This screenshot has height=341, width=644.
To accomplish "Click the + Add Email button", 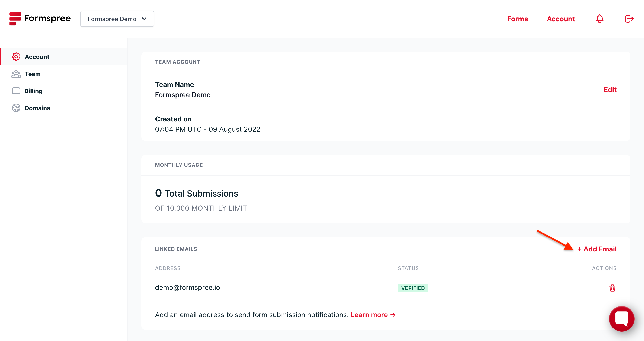I will pos(598,249).
